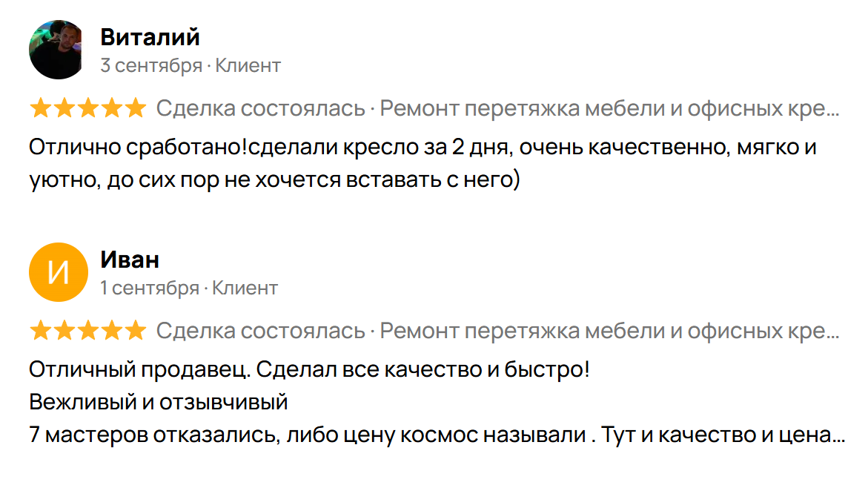
Task: Click fifth star in Виталий's rating
Action: [135, 109]
